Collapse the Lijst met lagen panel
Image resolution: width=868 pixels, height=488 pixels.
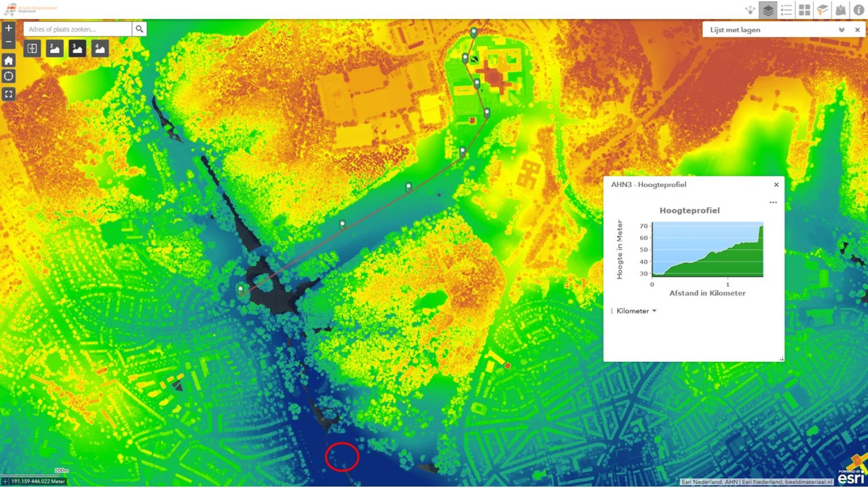(842, 30)
